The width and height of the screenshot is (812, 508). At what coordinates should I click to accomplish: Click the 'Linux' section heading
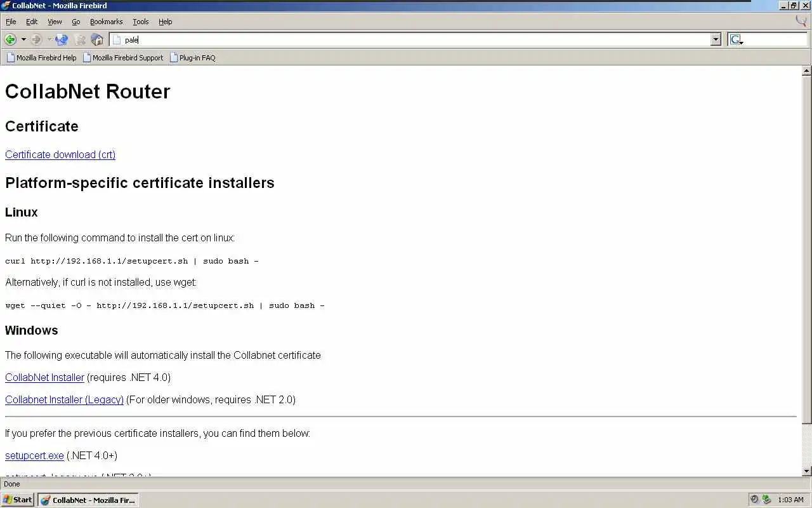click(22, 212)
